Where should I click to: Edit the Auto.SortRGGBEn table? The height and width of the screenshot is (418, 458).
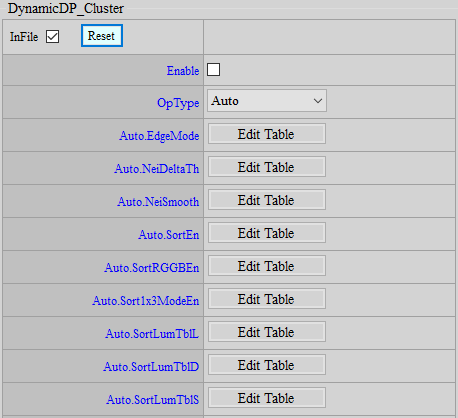click(x=267, y=266)
